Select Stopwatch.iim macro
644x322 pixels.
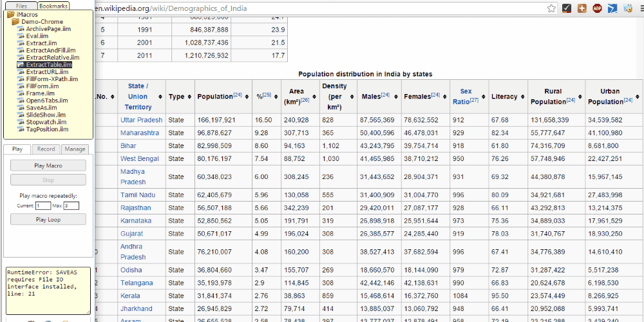[x=46, y=122]
